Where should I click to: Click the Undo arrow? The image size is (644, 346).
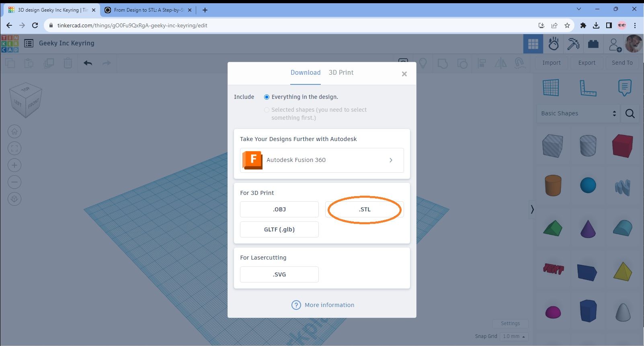coord(88,63)
